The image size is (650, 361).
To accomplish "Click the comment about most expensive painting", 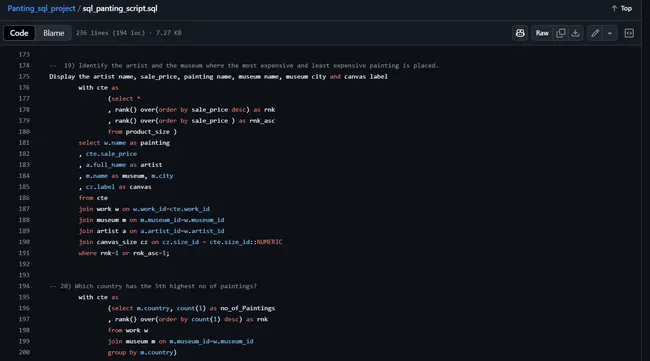I will click(x=244, y=65).
